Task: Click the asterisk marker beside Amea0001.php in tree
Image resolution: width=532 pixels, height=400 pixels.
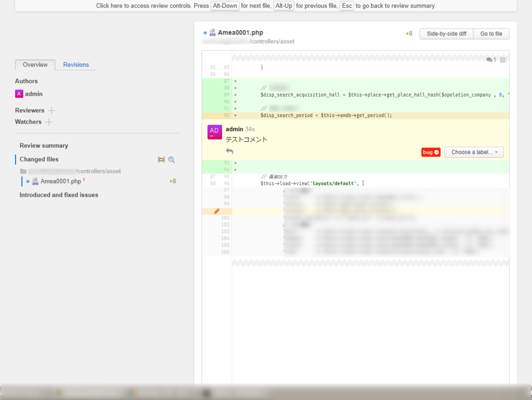Action: [x=28, y=181]
